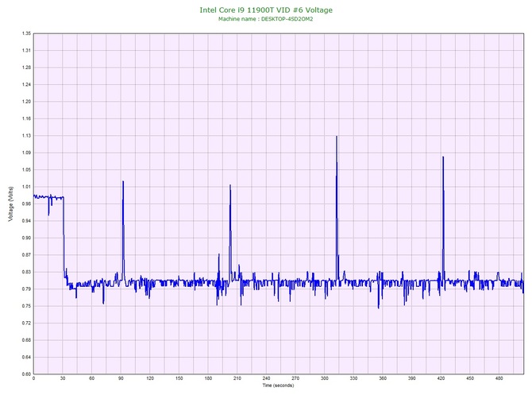The image size is (532, 399).
Task: Select the 1.35 voltage axis label
Action: point(26,33)
